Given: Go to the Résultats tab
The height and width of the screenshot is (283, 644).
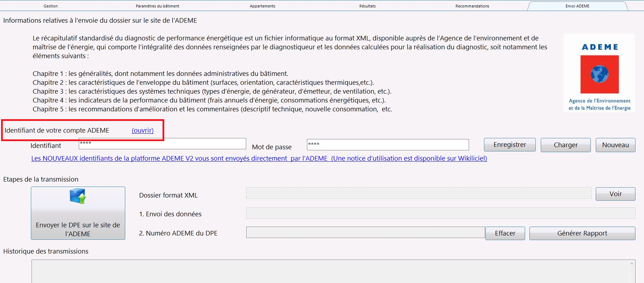Looking at the screenshot, I should 368,6.
